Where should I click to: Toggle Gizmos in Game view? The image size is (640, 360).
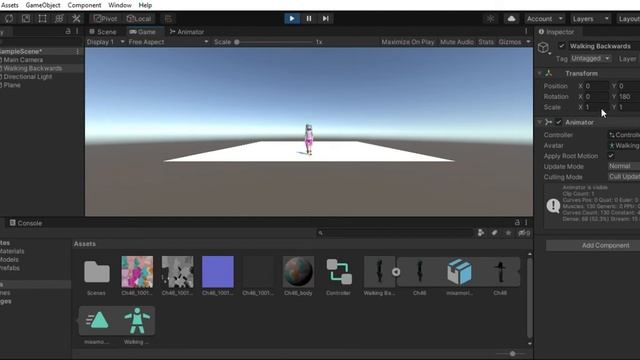(x=509, y=42)
